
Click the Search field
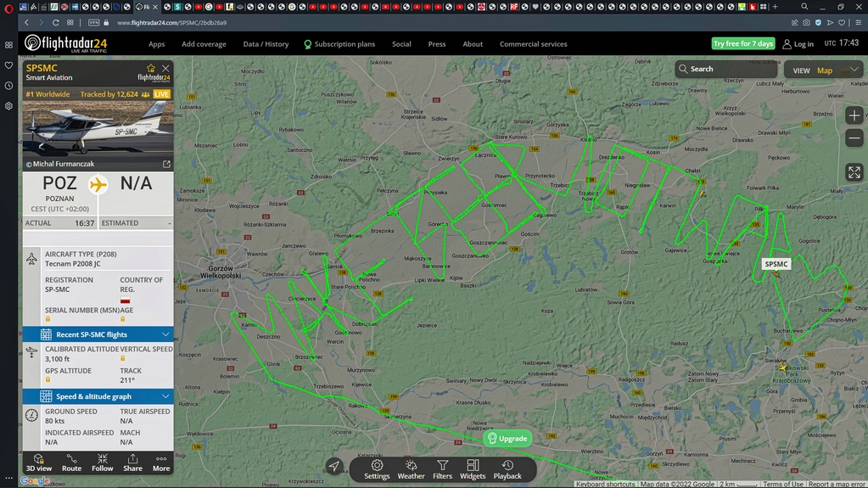coord(725,70)
